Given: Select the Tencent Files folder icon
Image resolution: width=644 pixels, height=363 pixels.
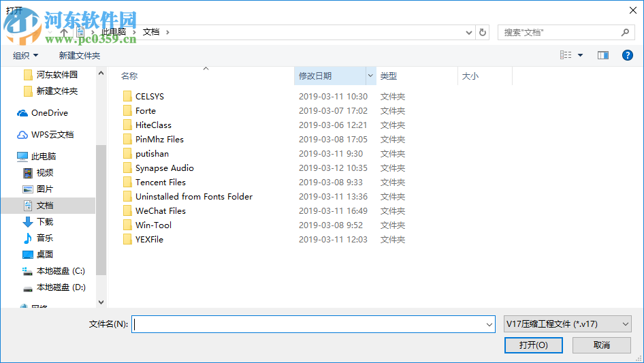Looking at the screenshot, I should pyautogui.click(x=127, y=182).
